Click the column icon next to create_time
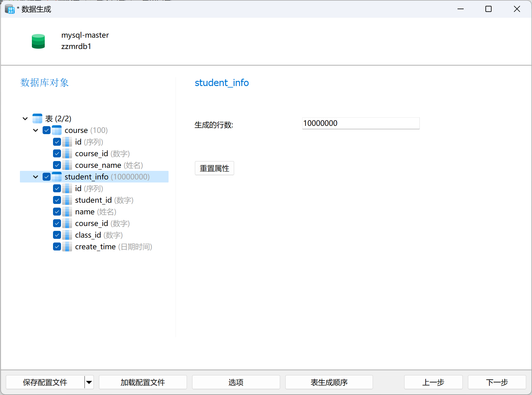 [x=67, y=246]
